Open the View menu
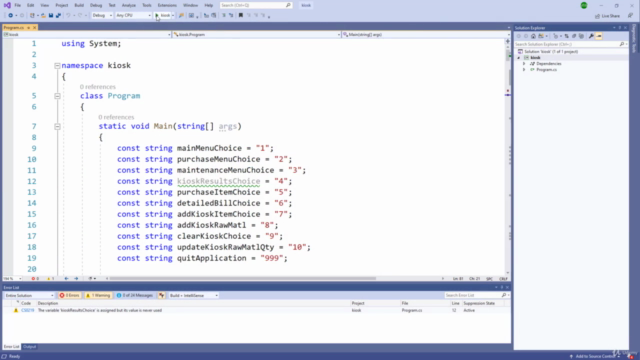The width and height of the screenshot is (640, 360). pos(44,5)
